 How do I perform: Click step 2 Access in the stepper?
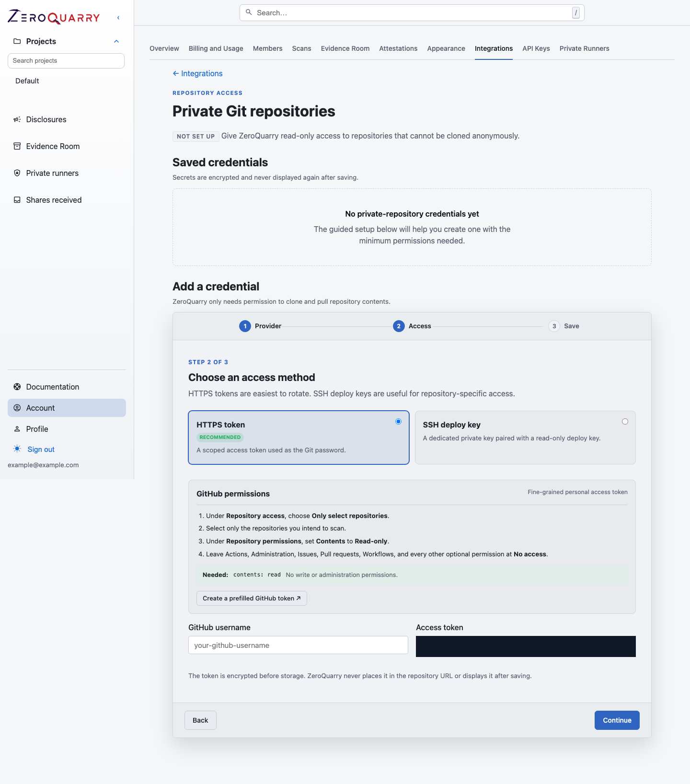[412, 326]
